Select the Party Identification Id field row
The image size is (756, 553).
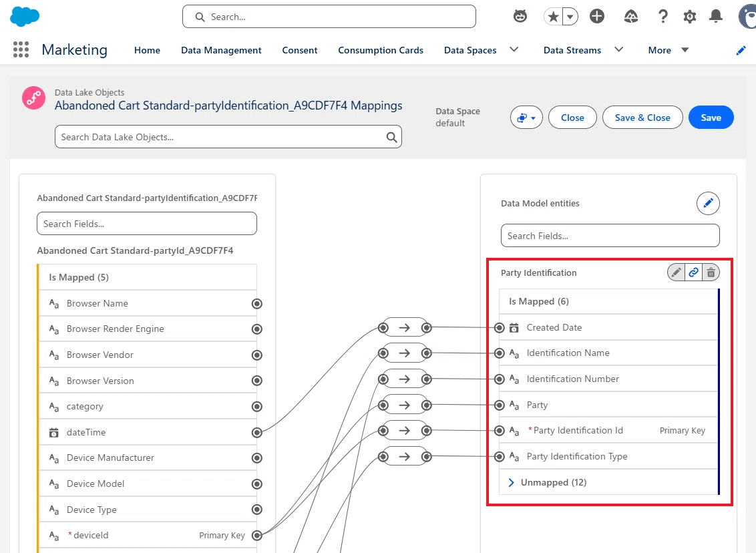pyautogui.click(x=608, y=431)
